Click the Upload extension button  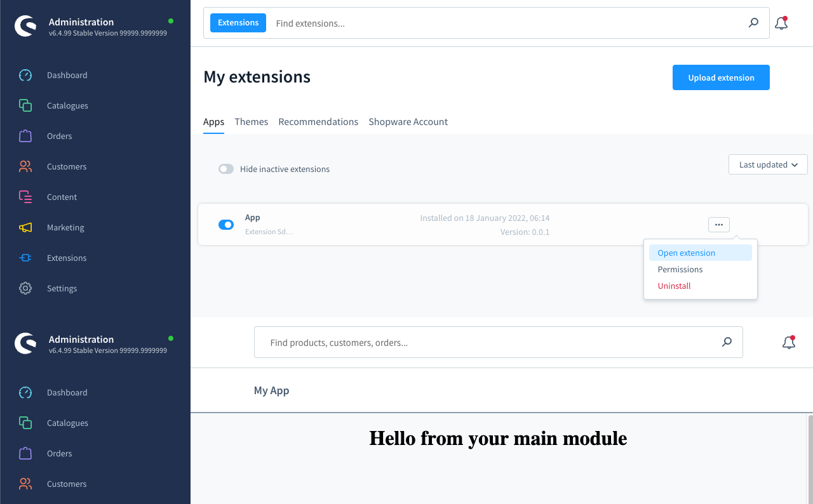pos(721,77)
